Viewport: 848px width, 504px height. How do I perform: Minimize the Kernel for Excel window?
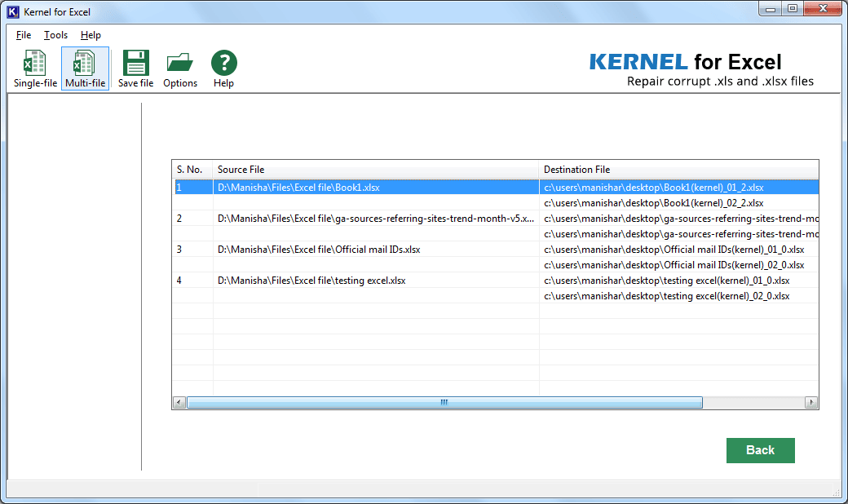click(770, 9)
